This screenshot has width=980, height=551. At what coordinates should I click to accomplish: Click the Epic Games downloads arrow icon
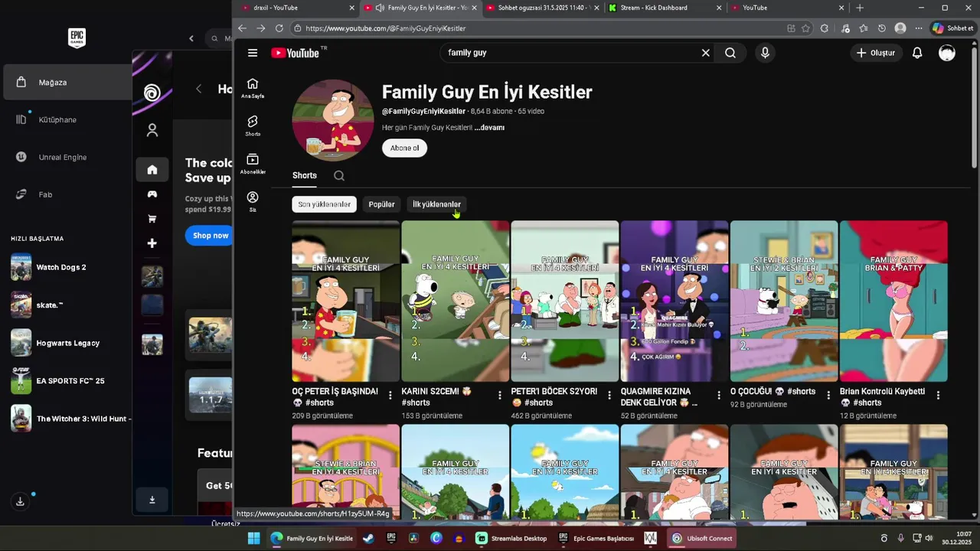[x=21, y=501]
